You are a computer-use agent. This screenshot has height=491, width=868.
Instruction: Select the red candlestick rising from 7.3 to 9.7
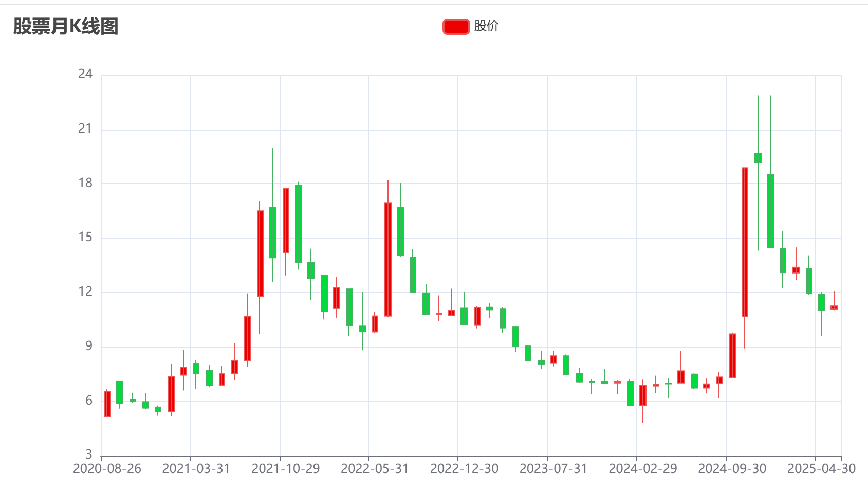click(732, 356)
